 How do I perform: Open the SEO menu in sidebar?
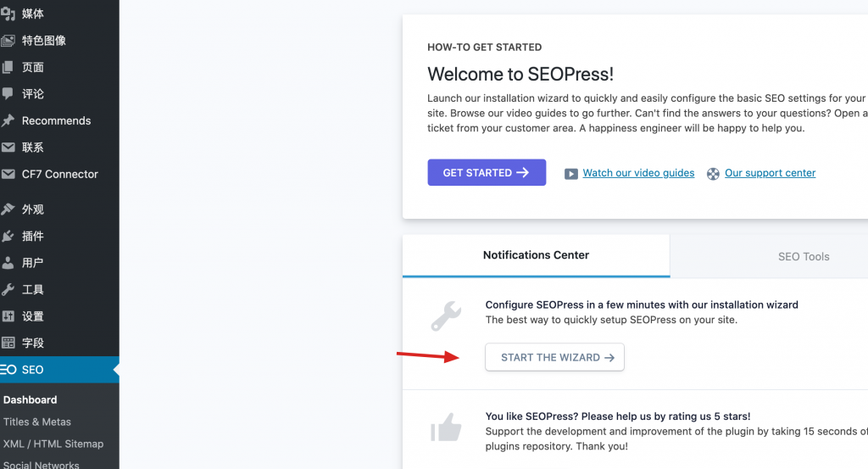pyautogui.click(x=33, y=370)
